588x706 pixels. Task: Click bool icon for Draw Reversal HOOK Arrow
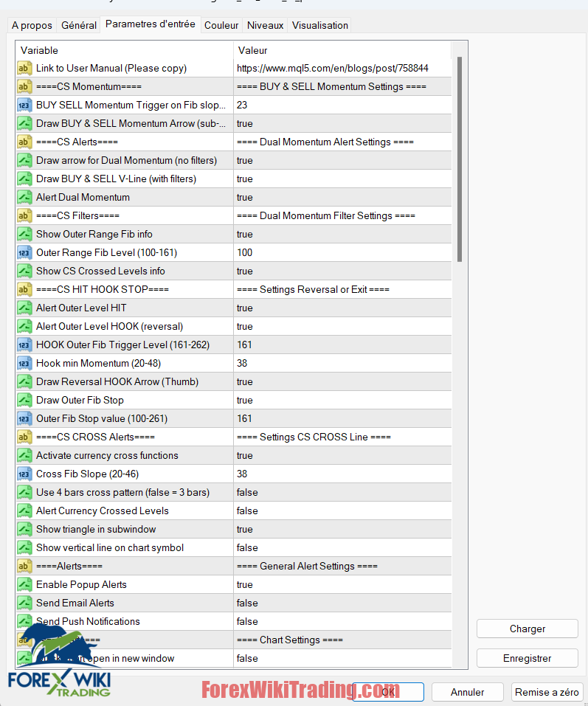24,382
